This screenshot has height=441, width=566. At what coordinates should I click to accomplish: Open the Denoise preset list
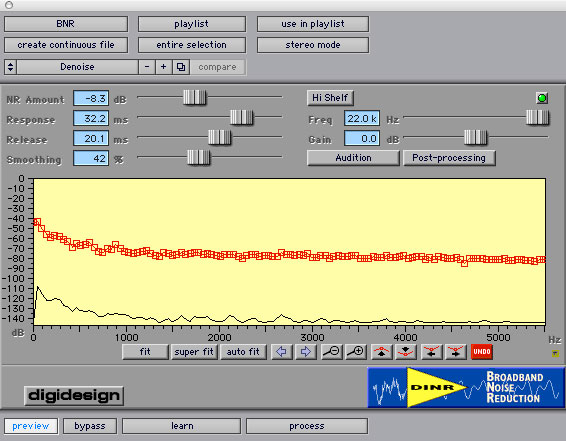[77, 67]
